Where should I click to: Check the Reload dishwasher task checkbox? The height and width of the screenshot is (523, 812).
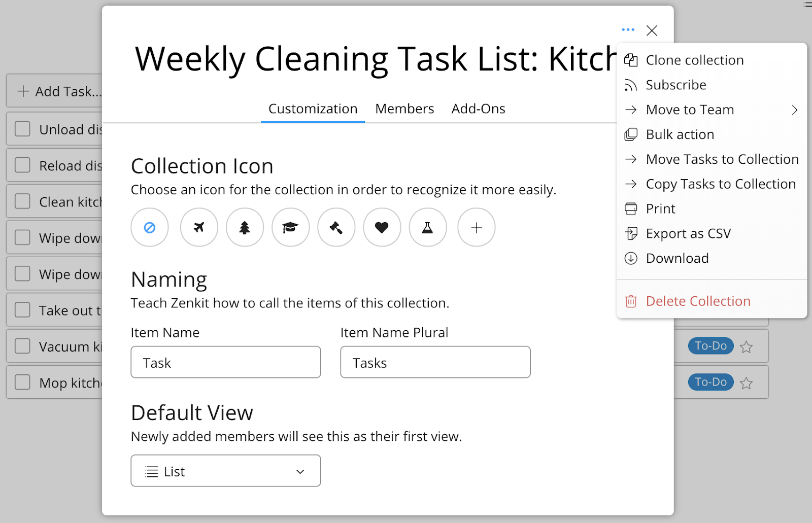pyautogui.click(x=22, y=165)
